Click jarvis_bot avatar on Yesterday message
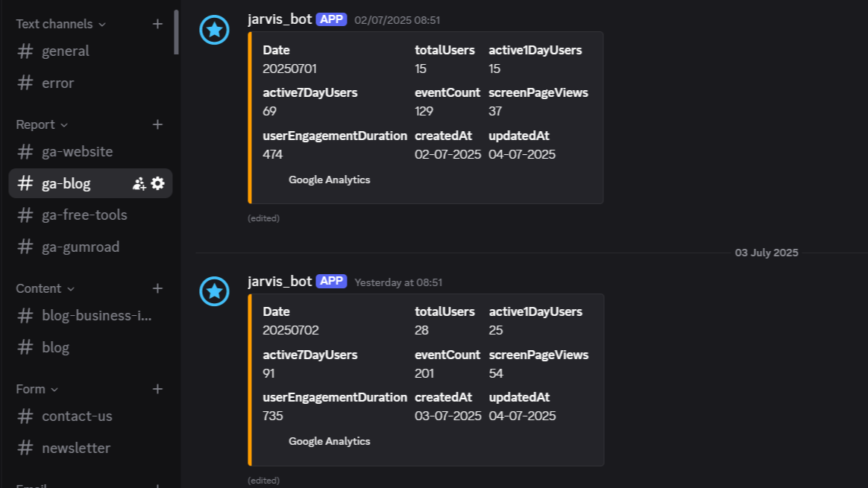The width and height of the screenshot is (868, 488). (x=214, y=291)
